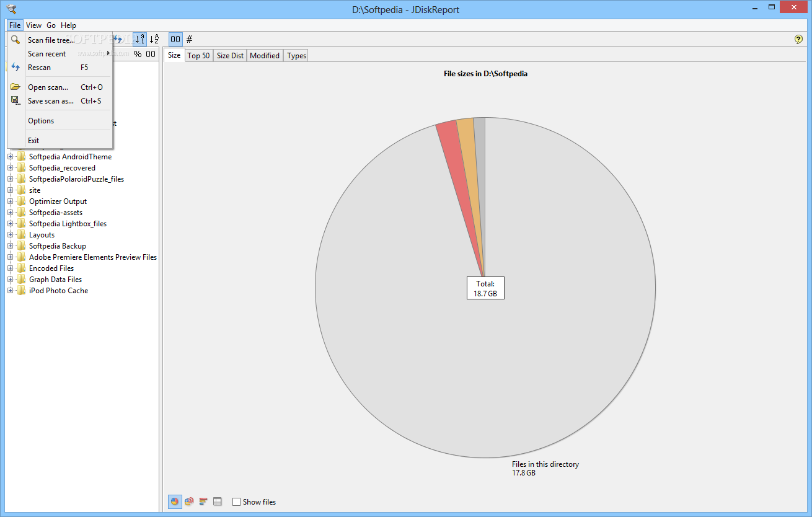812x517 pixels.
Task: Switch to the Types tab
Action: click(x=297, y=55)
